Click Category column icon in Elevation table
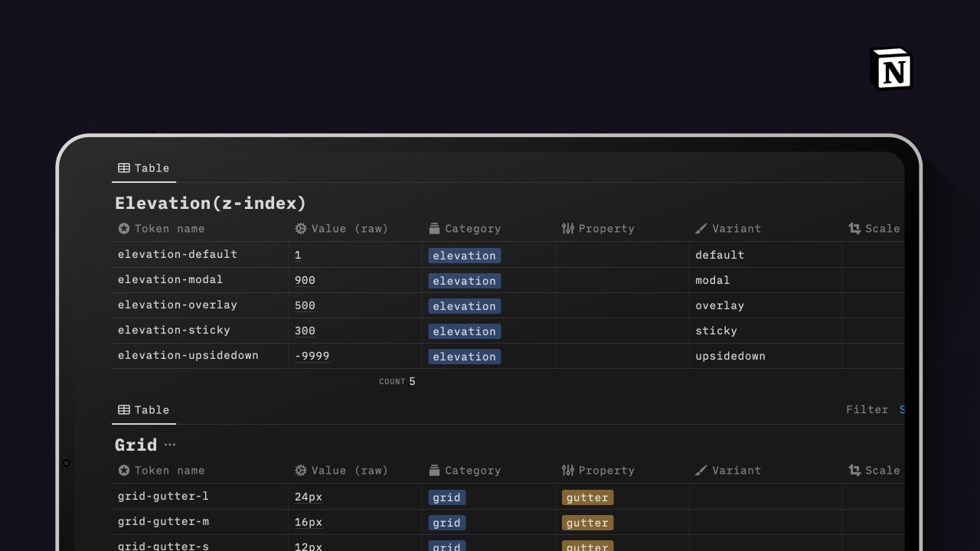 click(x=434, y=229)
